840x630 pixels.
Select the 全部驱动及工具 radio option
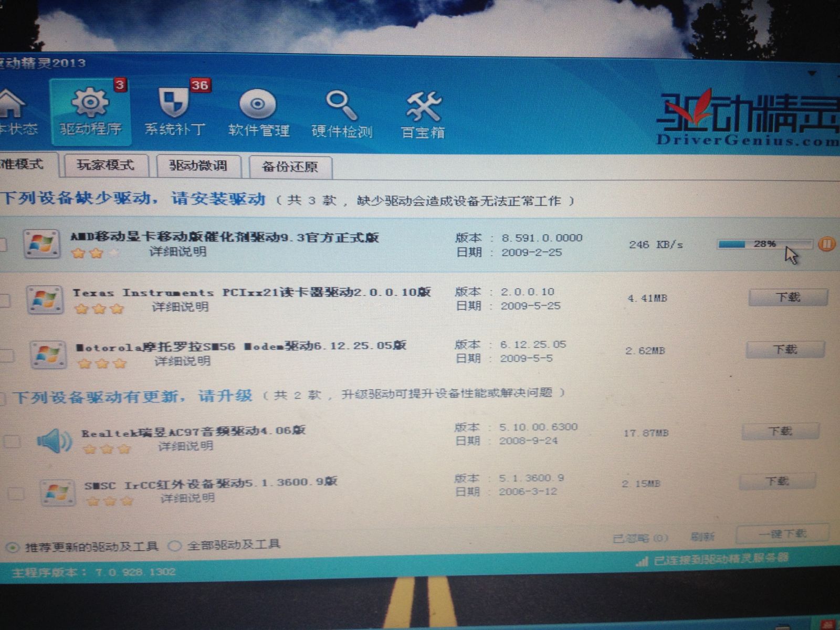(174, 546)
